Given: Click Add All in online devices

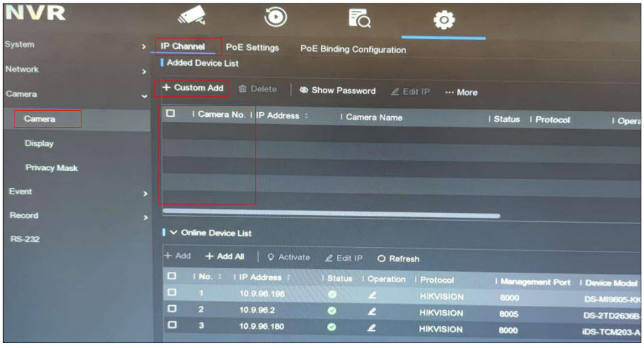Looking at the screenshot, I should click(225, 257).
